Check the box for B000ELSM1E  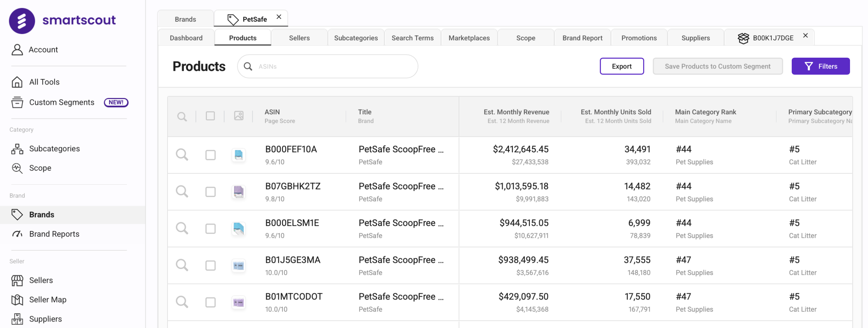(211, 229)
